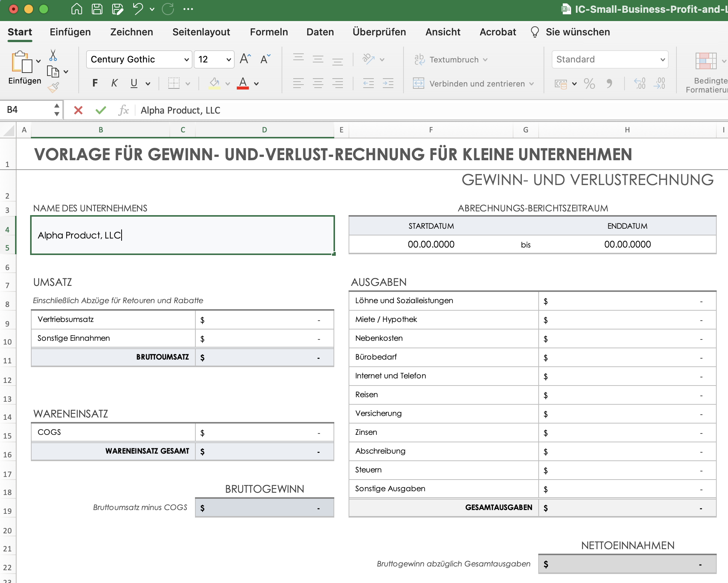Open the Daten ribbon tab
This screenshot has width=728, height=583.
click(320, 32)
